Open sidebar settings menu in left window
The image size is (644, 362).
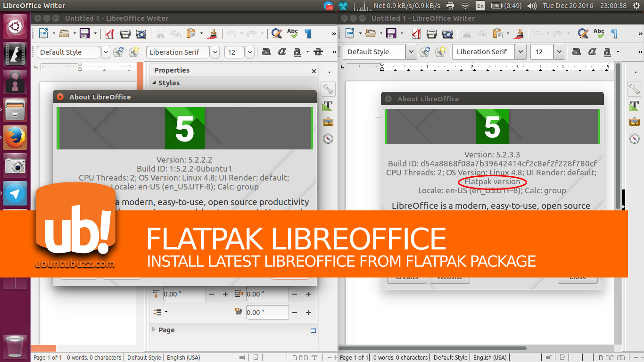tap(328, 71)
